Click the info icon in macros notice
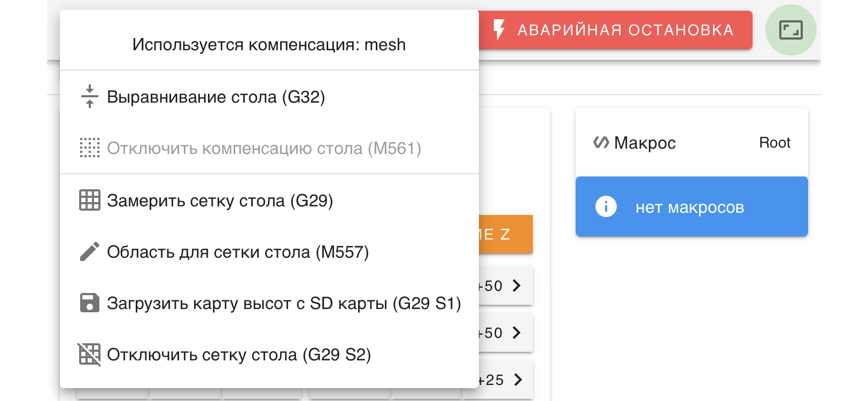868x401 pixels. click(606, 206)
